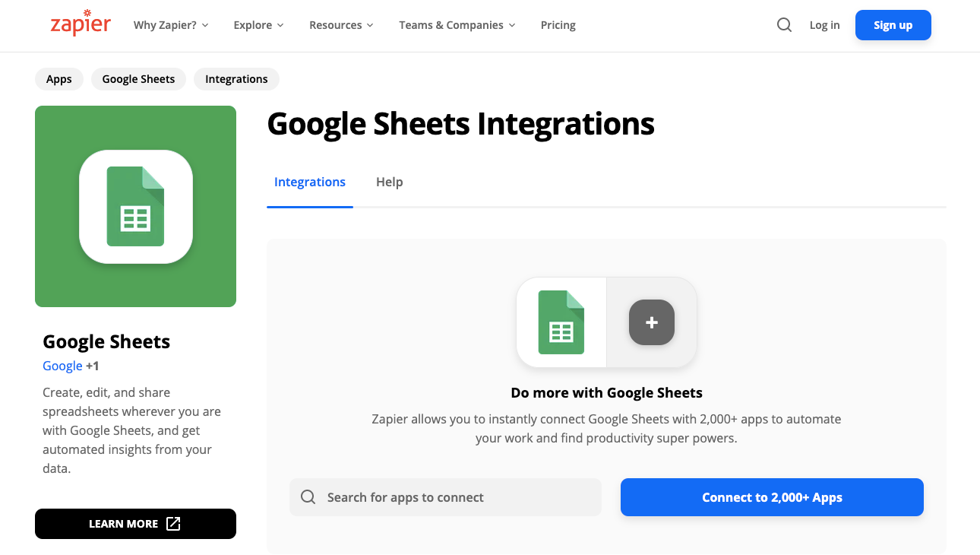Image resolution: width=980 pixels, height=555 pixels.
Task: Expand the Why Zapier? menu
Action: [x=166, y=24]
